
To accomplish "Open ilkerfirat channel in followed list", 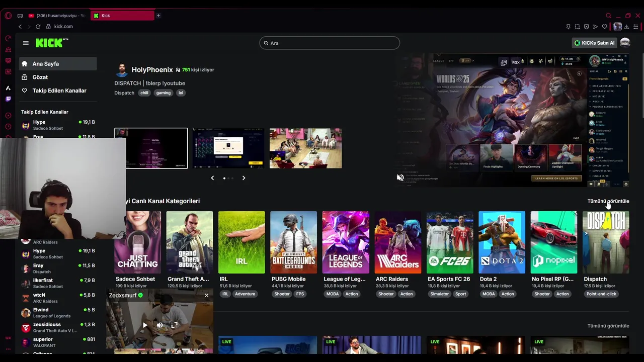I will coord(58,283).
